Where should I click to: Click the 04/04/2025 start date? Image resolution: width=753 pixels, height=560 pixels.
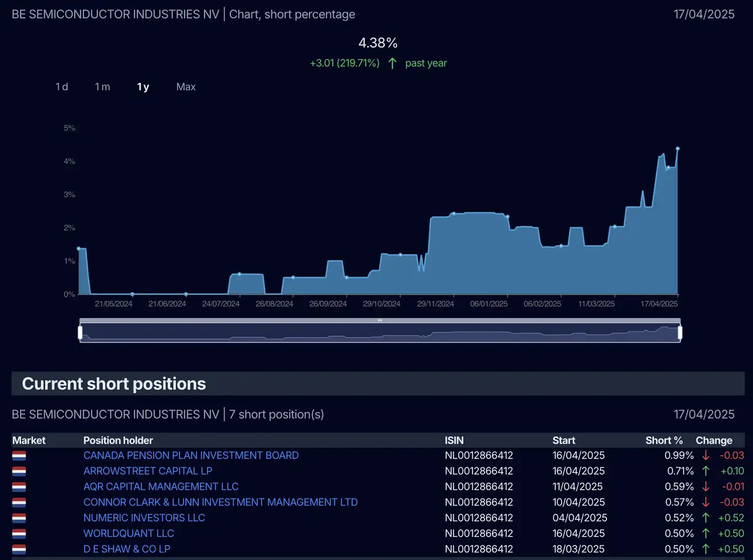pyautogui.click(x=580, y=518)
